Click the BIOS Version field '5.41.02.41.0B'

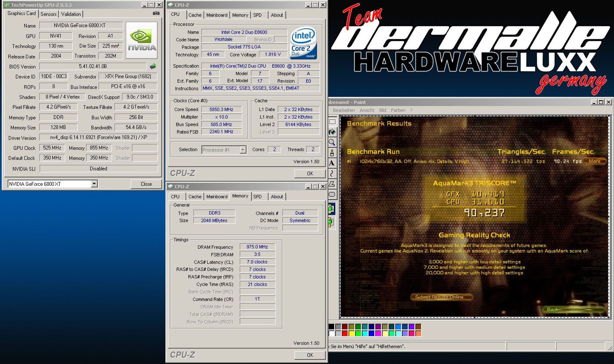(93, 66)
